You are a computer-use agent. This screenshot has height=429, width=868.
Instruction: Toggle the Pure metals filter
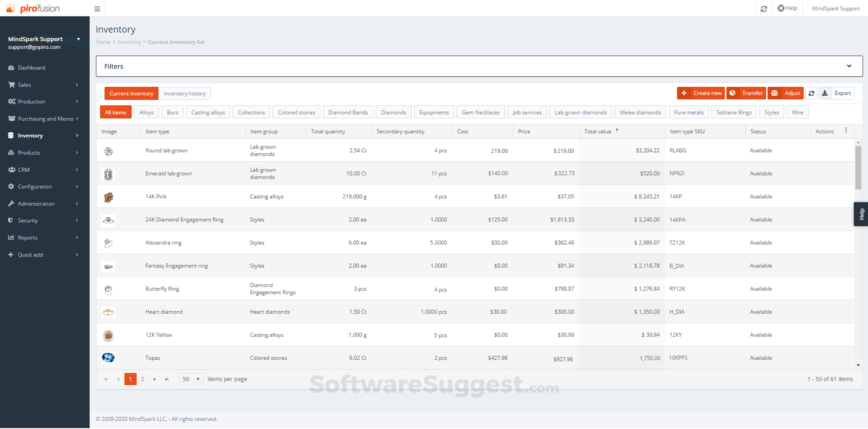(x=688, y=112)
